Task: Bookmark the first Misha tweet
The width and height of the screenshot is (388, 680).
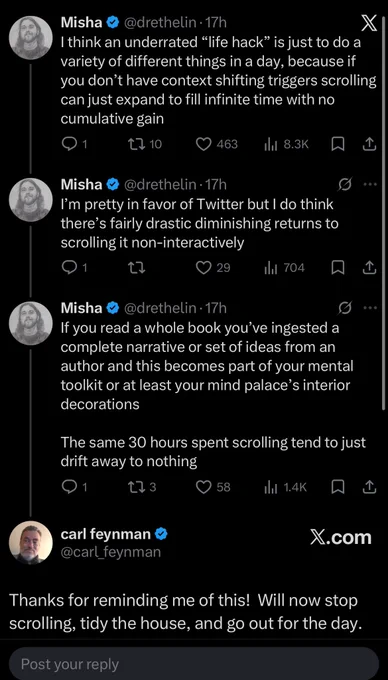Action: click(x=337, y=144)
